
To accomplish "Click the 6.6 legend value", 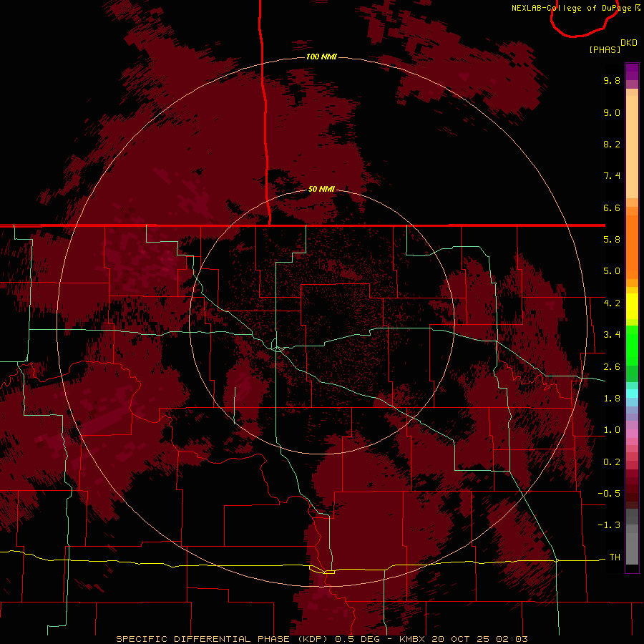I will tap(612, 208).
